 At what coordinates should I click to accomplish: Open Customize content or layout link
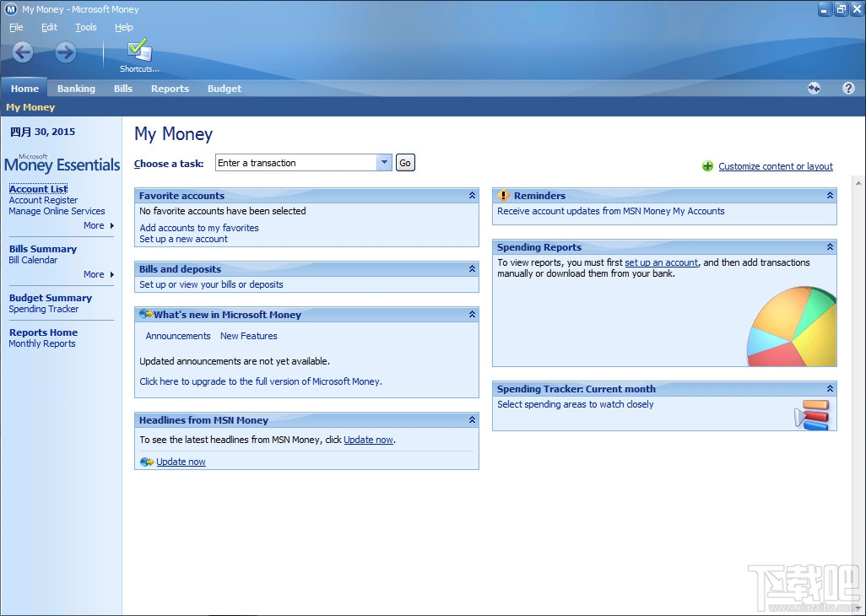776,166
